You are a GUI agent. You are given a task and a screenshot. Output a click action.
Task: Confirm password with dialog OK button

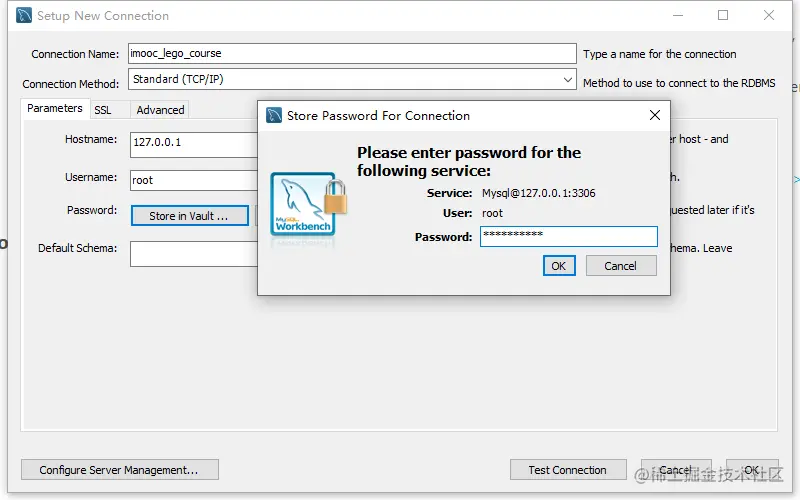pyautogui.click(x=559, y=266)
